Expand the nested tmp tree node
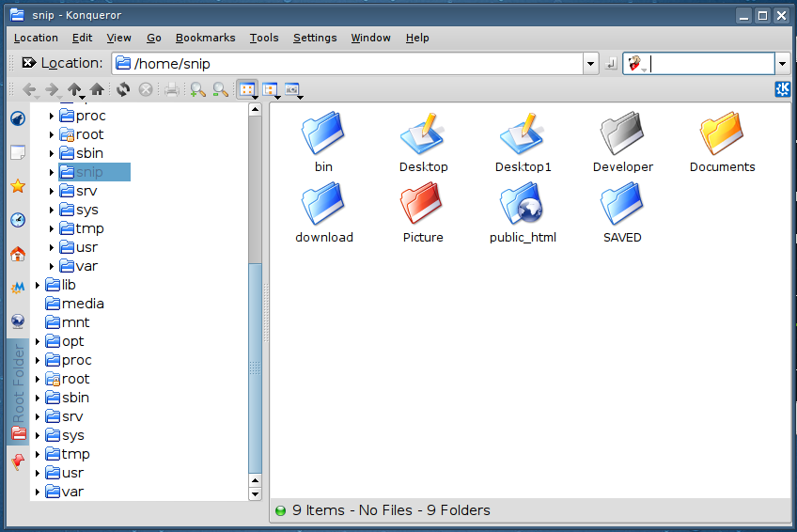 pos(52,228)
